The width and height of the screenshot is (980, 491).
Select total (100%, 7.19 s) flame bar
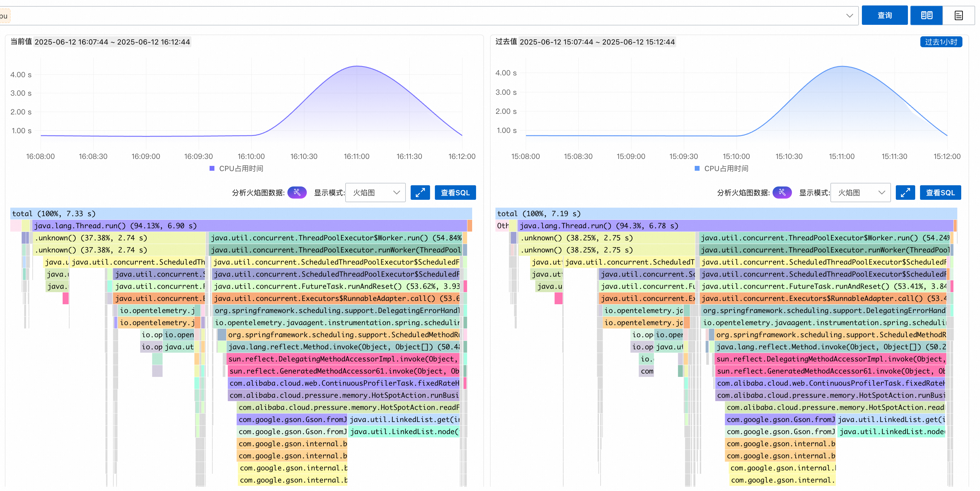pyautogui.click(x=726, y=213)
